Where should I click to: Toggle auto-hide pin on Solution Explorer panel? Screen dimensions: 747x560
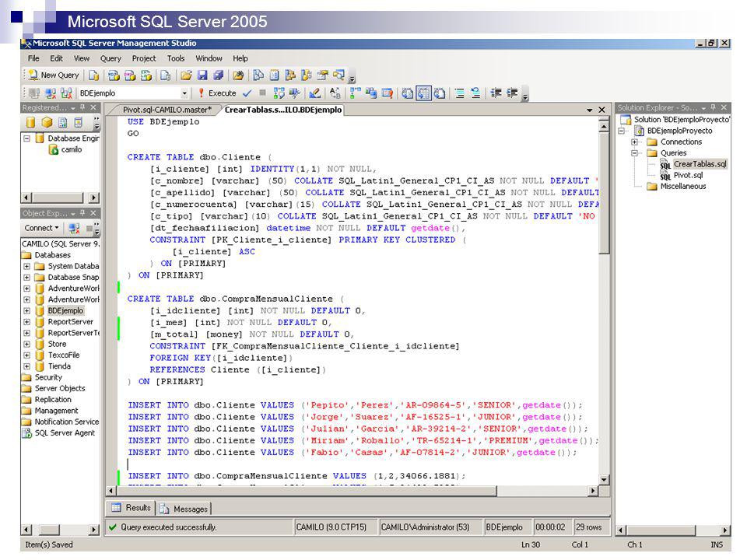tap(713, 107)
